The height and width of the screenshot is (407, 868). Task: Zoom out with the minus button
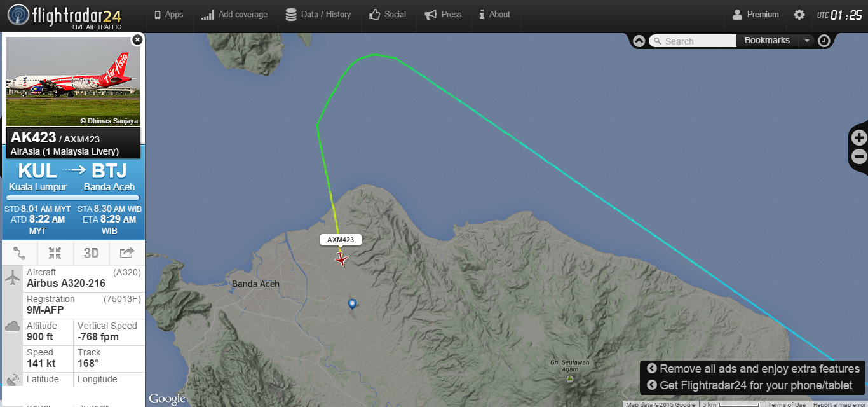coord(859,156)
